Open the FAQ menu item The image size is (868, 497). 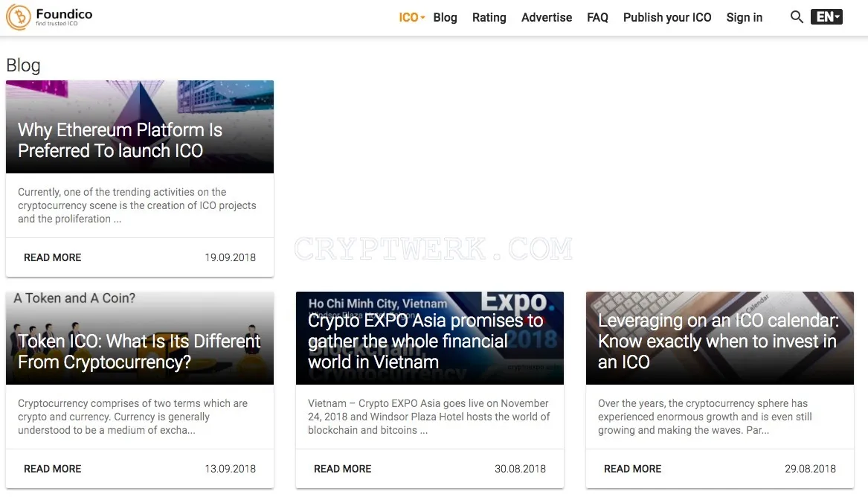(x=597, y=18)
